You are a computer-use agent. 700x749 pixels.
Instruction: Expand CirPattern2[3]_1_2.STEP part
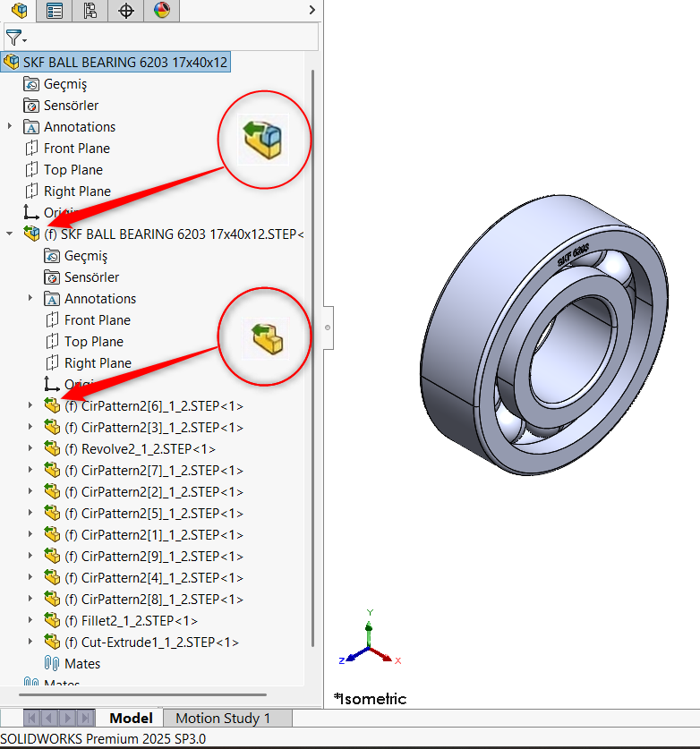[x=30, y=427]
